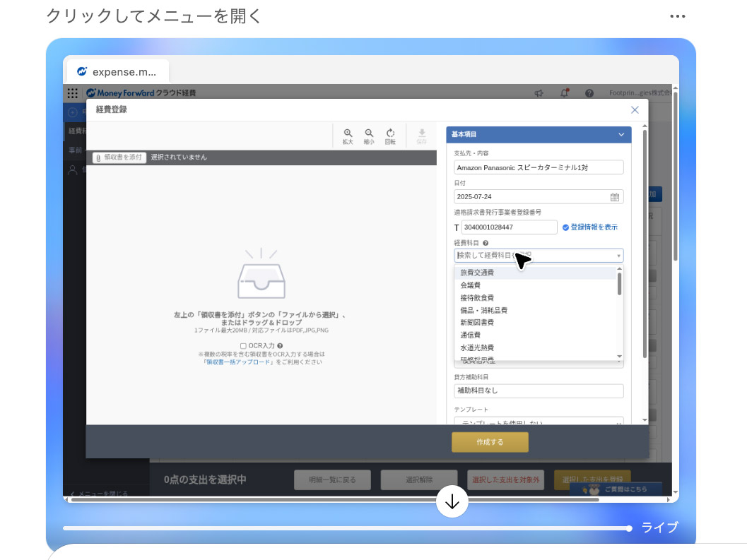Use the 回転 rotate tool

390,134
